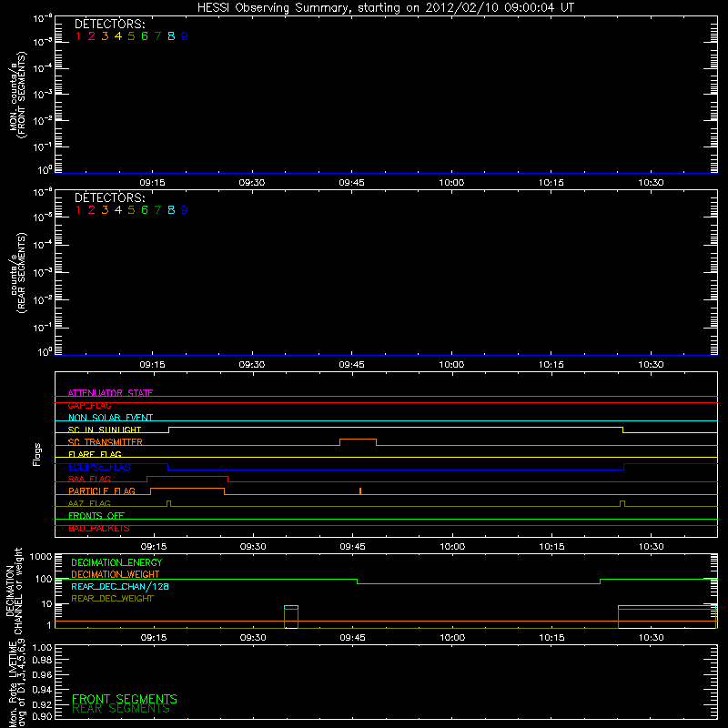Click the BAD_PACKETS flag label
This screenshot has width=728, height=728.
[x=99, y=529]
